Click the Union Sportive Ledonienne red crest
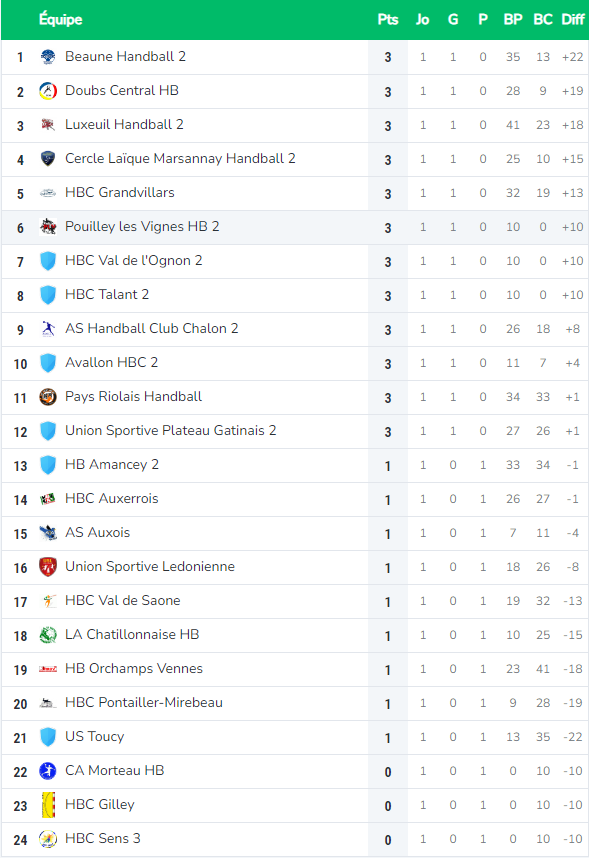 coord(48,567)
